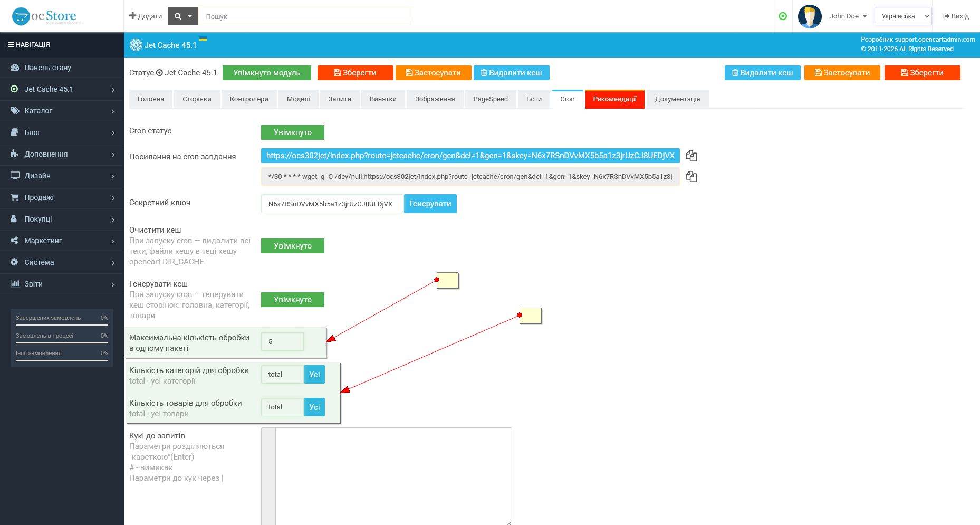Click the Вихід logout link
The width and height of the screenshot is (980, 525).
tap(956, 16)
